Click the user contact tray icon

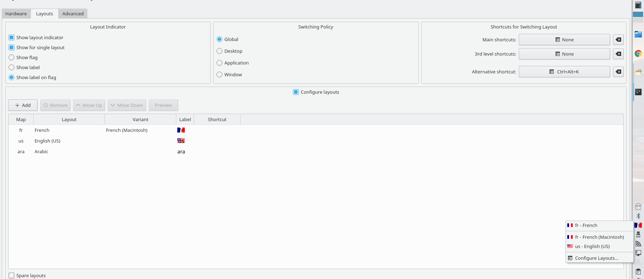(638, 262)
